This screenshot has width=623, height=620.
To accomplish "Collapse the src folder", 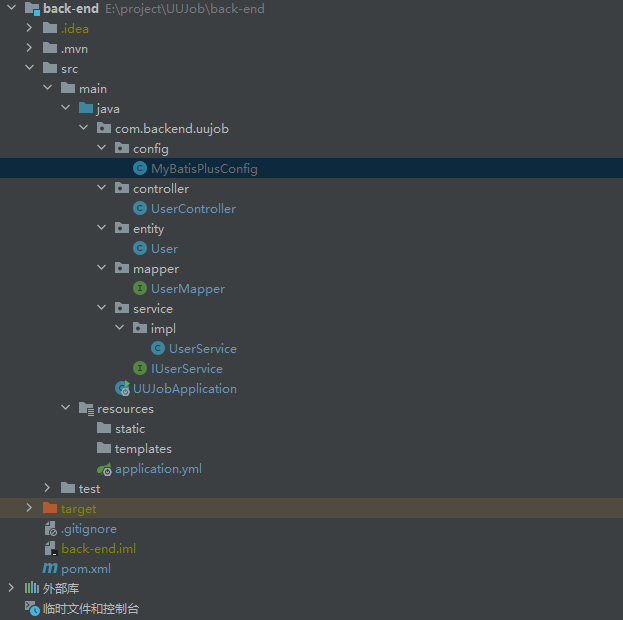I will point(29,69).
